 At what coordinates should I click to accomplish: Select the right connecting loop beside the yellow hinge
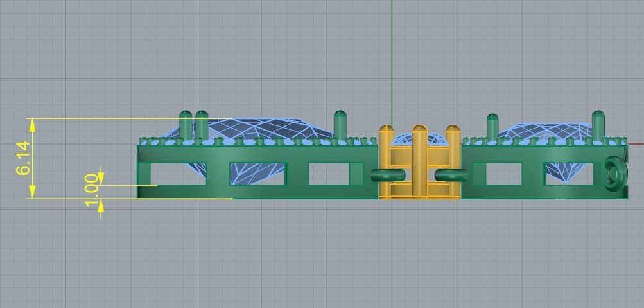click(451, 176)
